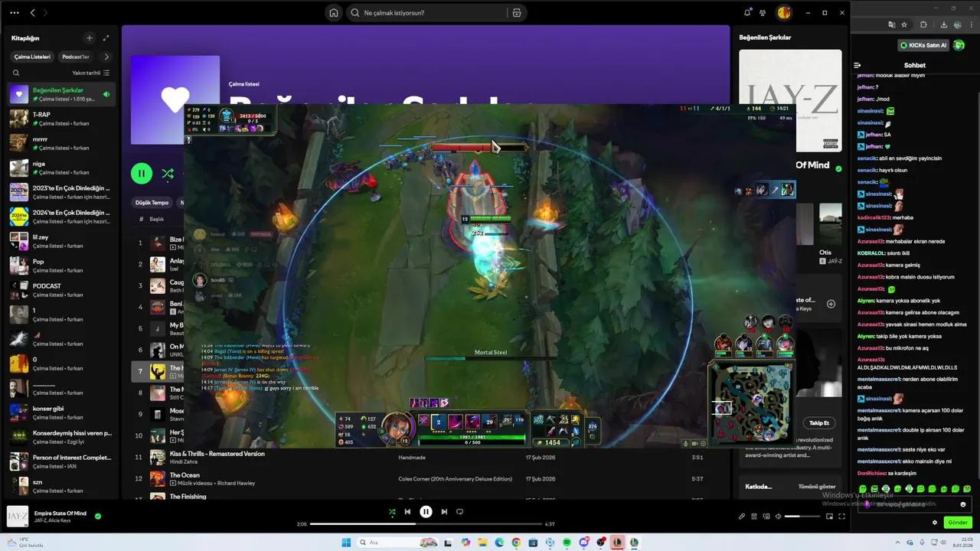Viewport: 980px width, 551px height.
Task: Open connect to a device
Action: [x=766, y=517]
